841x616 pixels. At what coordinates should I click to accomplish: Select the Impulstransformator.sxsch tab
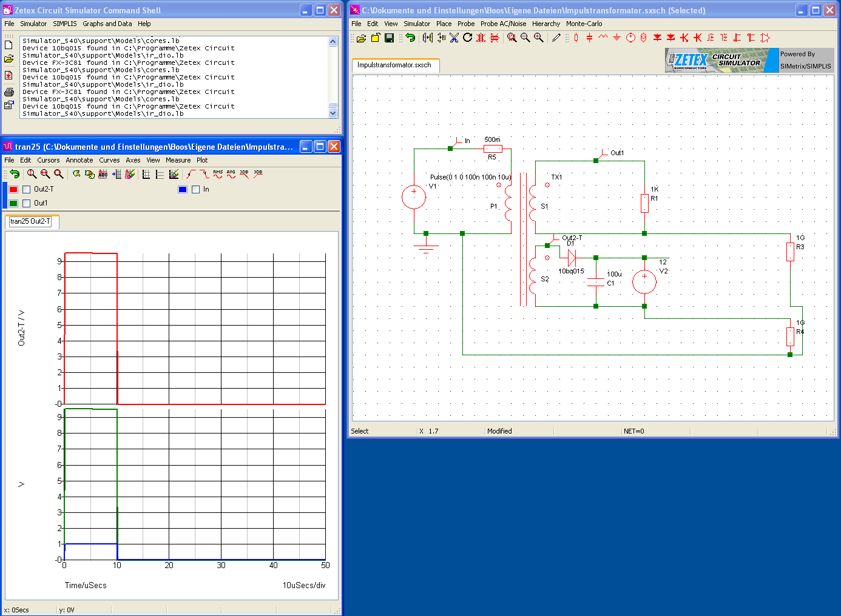[x=394, y=65]
